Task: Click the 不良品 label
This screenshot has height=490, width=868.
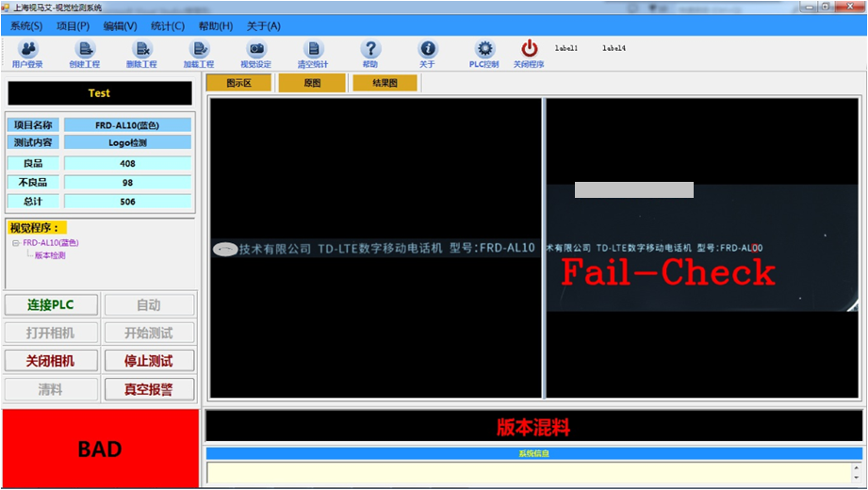Action: point(33,182)
